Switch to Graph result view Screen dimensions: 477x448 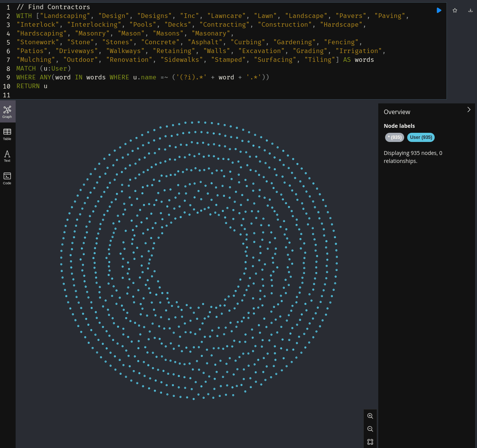point(7,111)
